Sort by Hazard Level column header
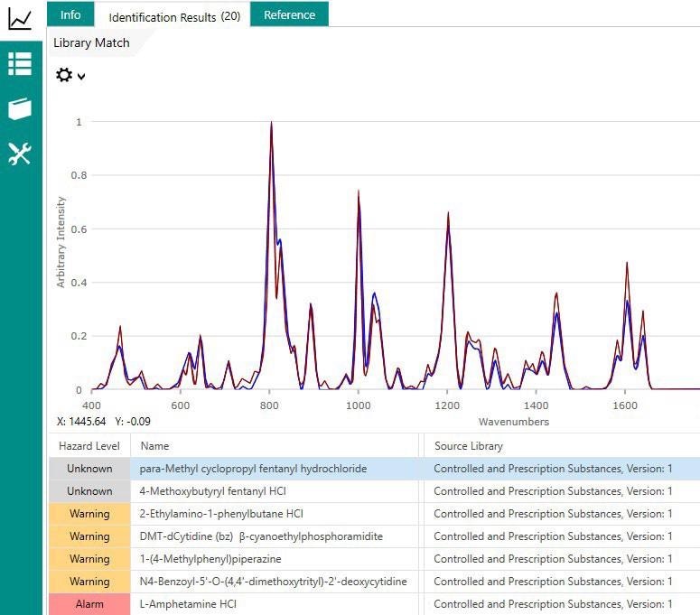 click(x=89, y=446)
